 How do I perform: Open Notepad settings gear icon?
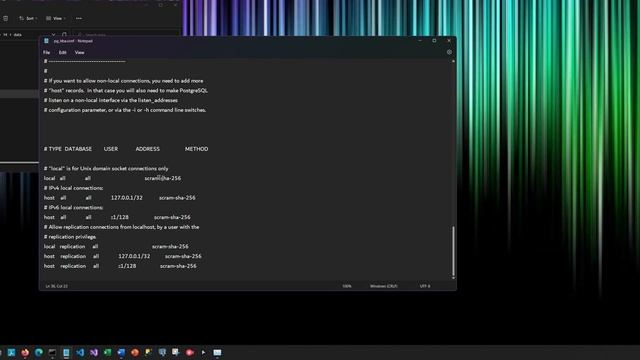click(449, 52)
